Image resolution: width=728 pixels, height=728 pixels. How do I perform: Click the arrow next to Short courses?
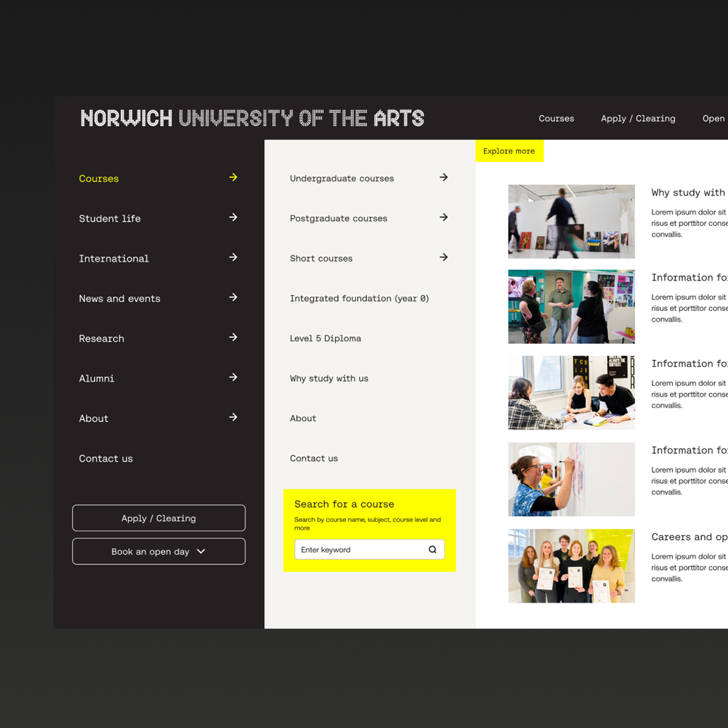pos(444,257)
